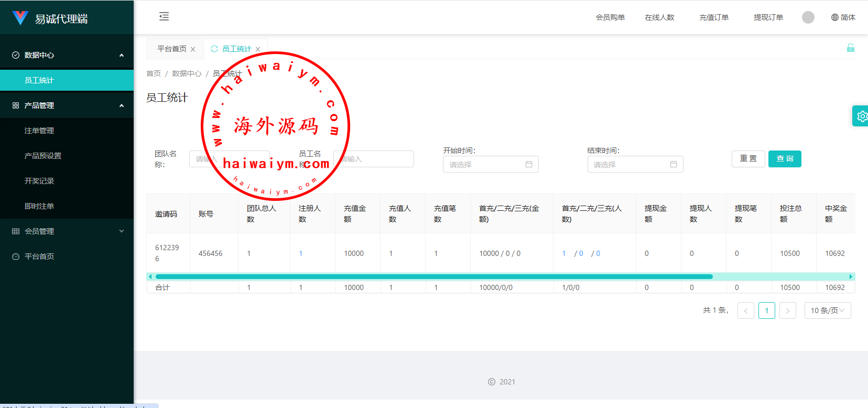Screen dimensions: 868x408
Task: Open 充值订单 in top navigation
Action: point(713,17)
